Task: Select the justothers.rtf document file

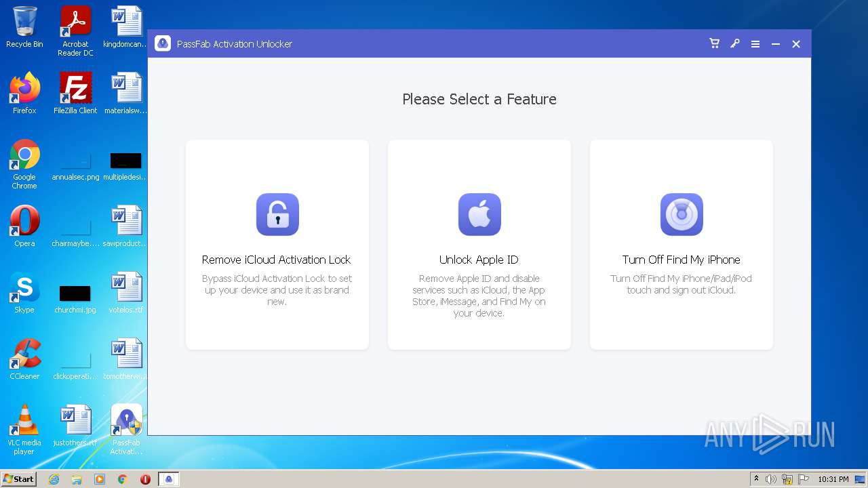Action: (75, 426)
